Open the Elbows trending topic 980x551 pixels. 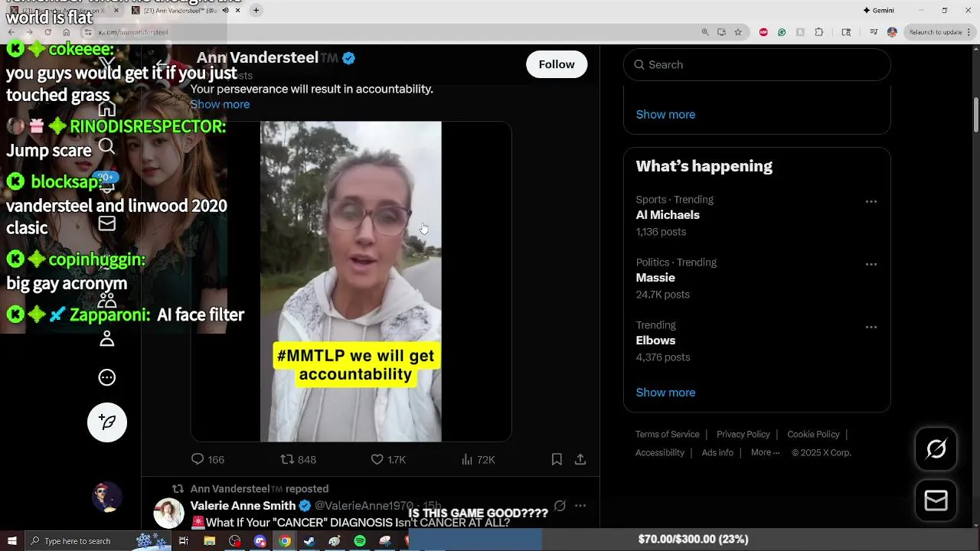(655, 341)
